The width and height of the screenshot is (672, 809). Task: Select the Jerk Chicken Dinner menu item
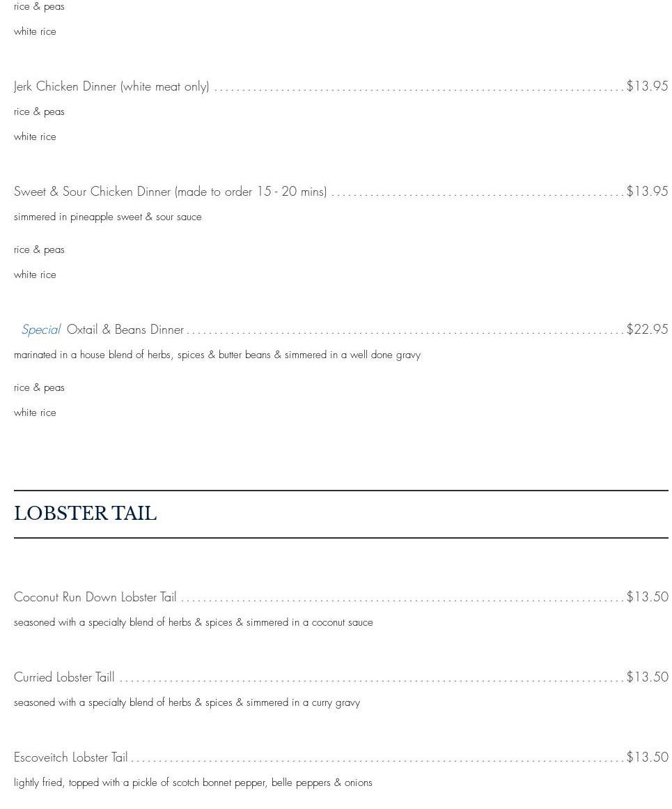[111, 86]
